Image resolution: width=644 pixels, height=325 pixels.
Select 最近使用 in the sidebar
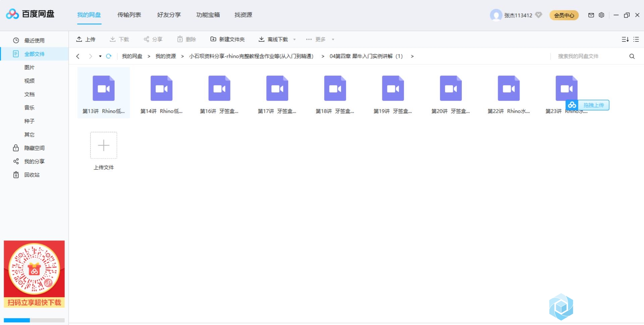34,40
